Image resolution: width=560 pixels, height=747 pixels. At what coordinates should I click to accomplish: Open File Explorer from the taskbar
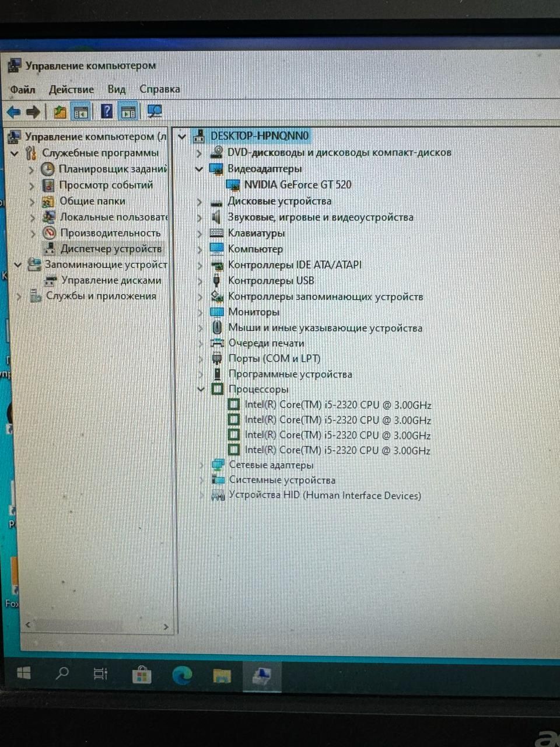click(x=222, y=676)
